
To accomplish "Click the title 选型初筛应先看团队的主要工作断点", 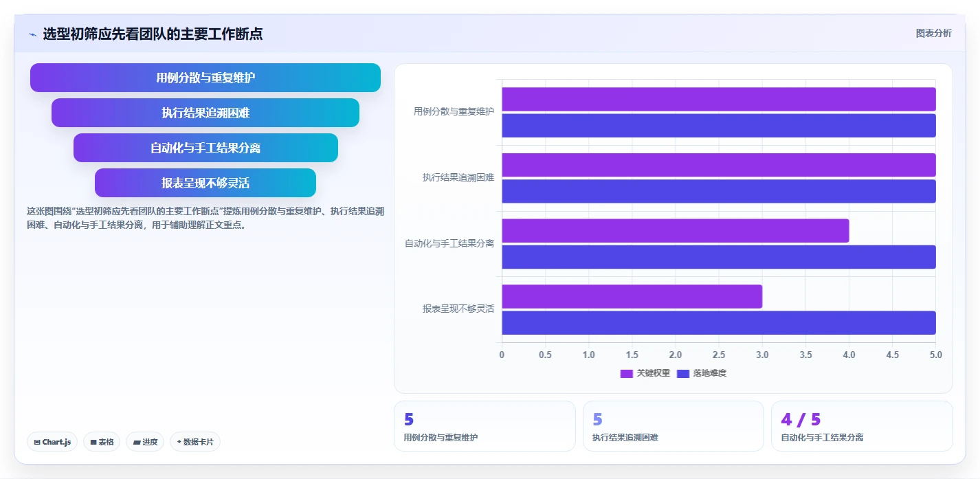I will coord(153,34).
